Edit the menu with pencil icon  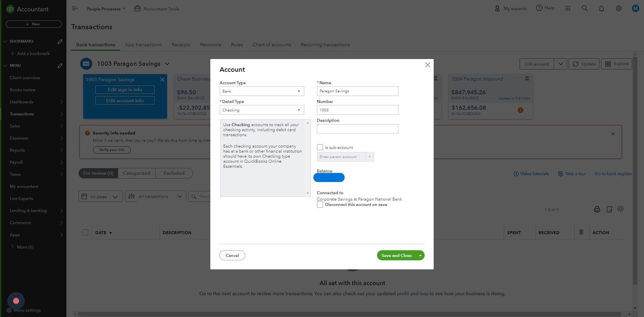coord(60,66)
